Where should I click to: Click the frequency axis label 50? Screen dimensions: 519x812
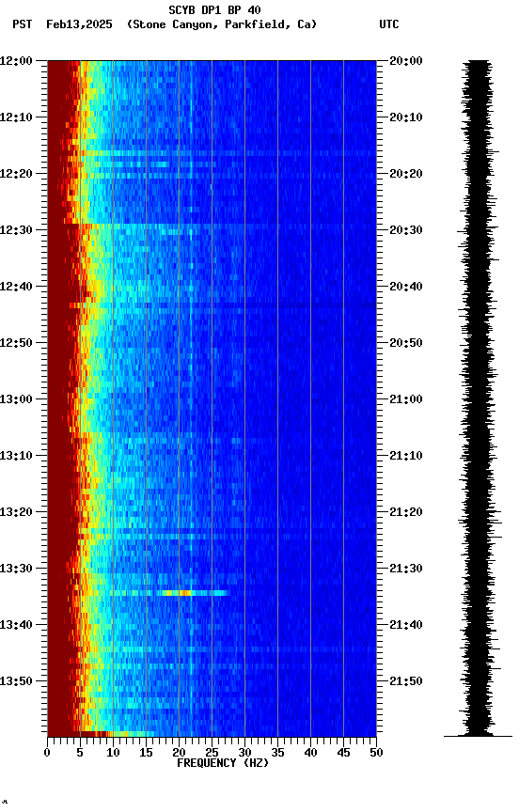(377, 753)
